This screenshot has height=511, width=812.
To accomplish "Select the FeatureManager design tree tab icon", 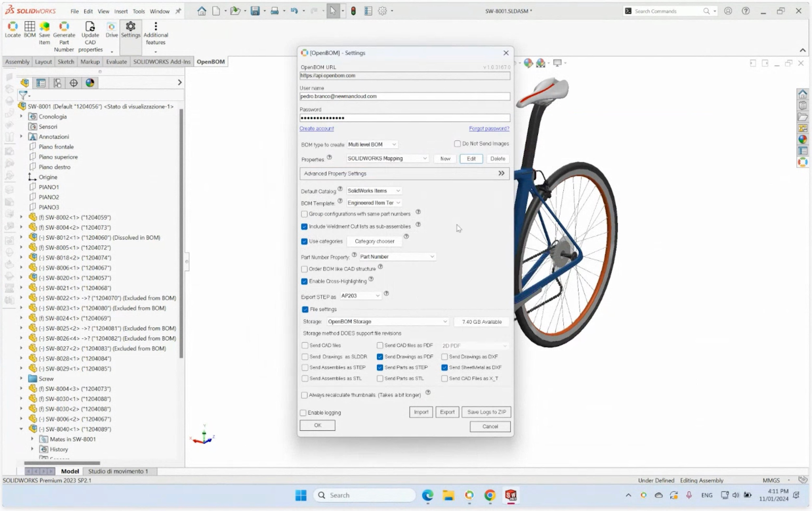I will [x=24, y=83].
